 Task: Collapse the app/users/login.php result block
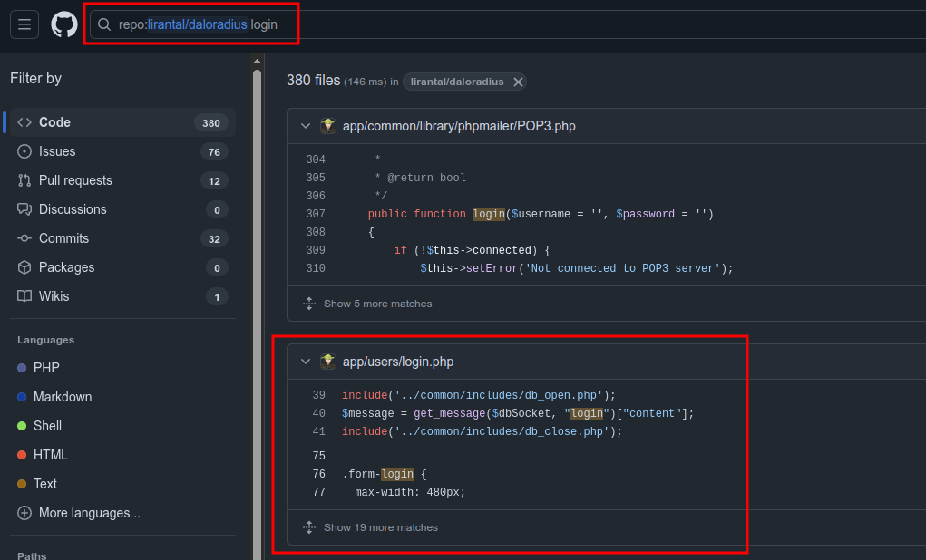[x=306, y=362]
